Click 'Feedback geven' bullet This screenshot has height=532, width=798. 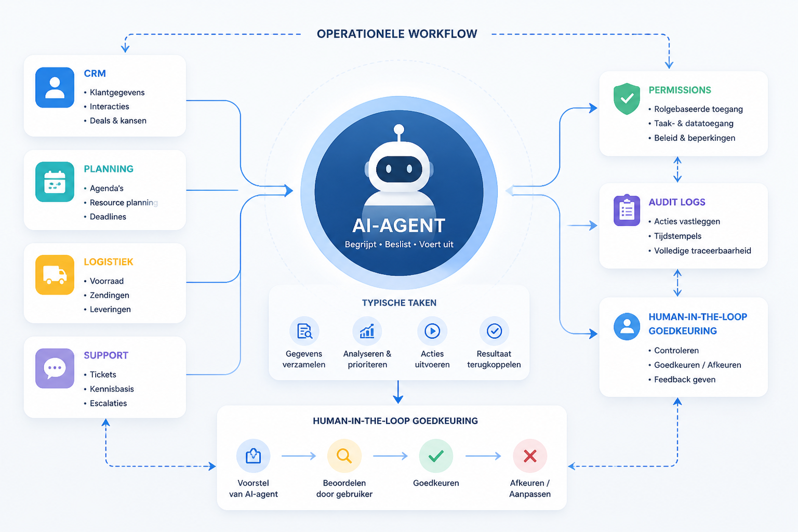[685, 380]
